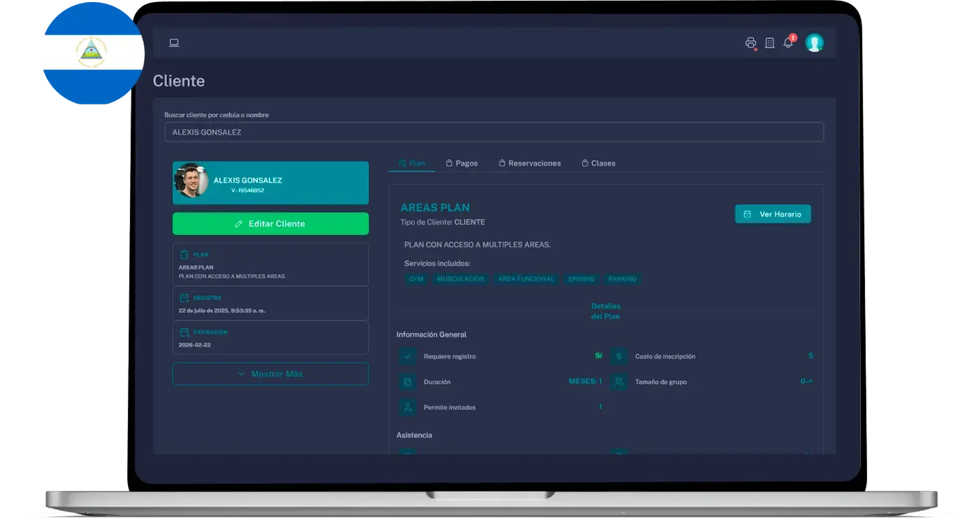Click the Tamaño de grupo people icon
Viewport: 980px width, 525px height.
coord(619,382)
